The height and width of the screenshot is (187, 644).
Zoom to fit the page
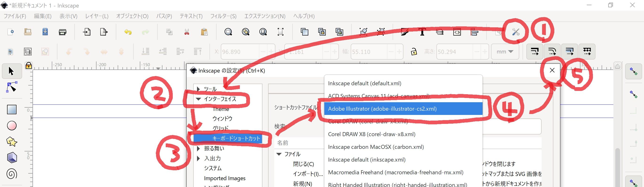point(263,32)
